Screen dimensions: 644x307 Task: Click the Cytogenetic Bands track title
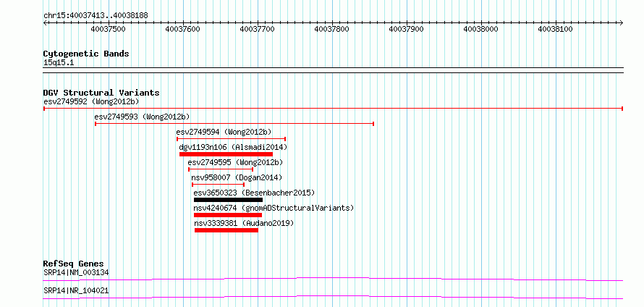(x=86, y=54)
